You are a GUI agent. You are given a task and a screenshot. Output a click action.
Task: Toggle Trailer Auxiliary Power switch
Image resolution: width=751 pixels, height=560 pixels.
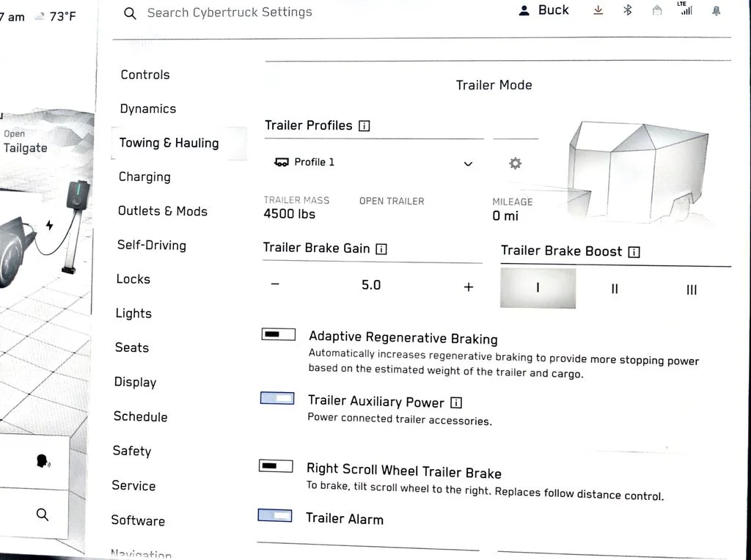(x=277, y=398)
